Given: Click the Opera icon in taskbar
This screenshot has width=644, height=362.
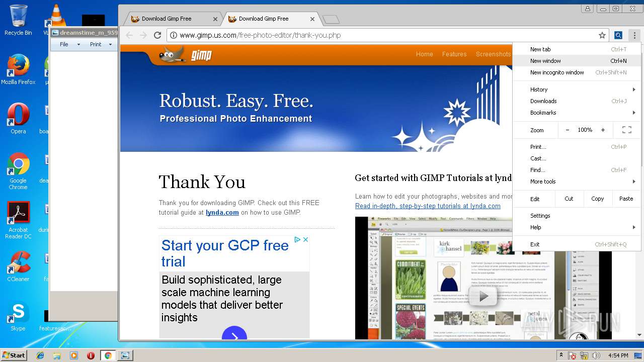Looking at the screenshot, I should click(x=91, y=355).
